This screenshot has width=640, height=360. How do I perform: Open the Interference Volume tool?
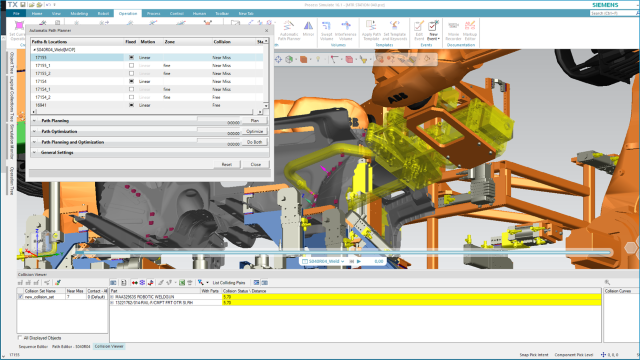click(x=346, y=31)
